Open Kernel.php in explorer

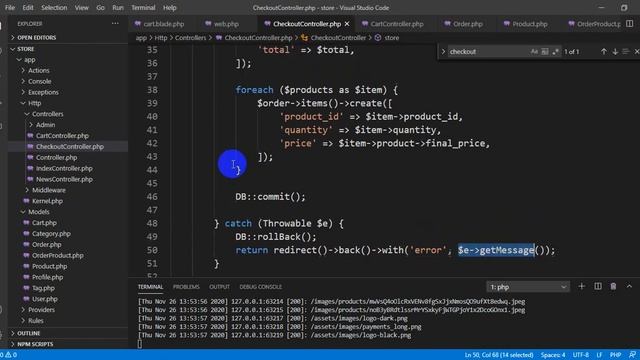tap(68, 201)
